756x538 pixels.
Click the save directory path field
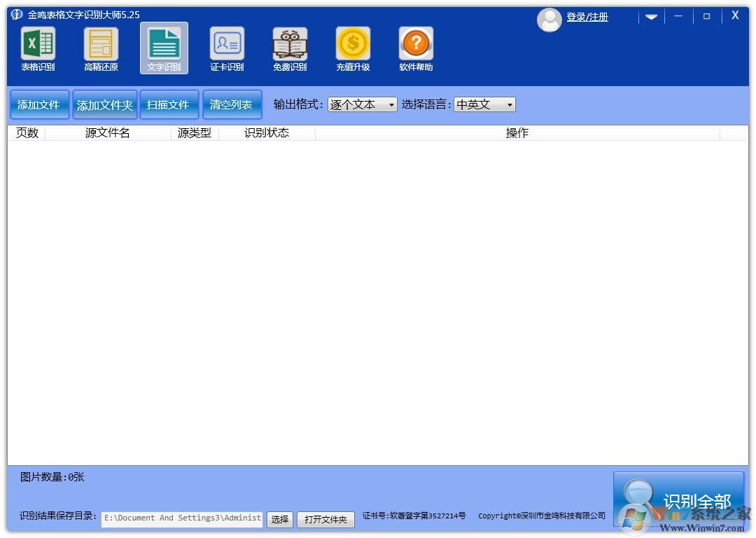(x=181, y=519)
